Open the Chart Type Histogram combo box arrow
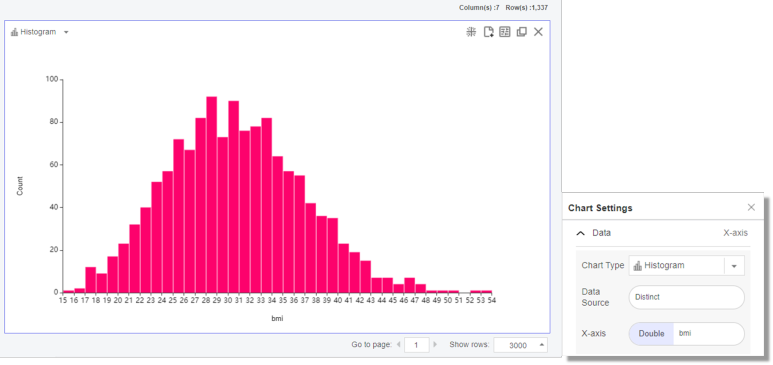 pos(734,266)
